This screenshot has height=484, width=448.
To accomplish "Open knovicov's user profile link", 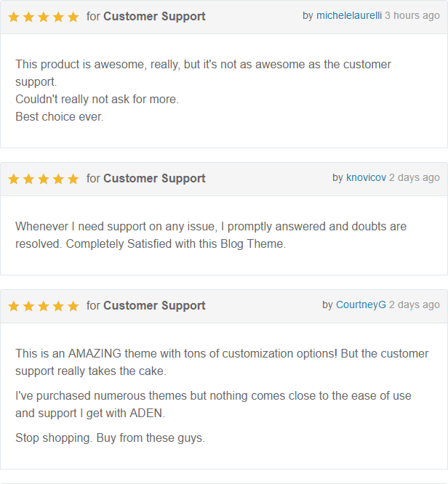I will [x=366, y=177].
